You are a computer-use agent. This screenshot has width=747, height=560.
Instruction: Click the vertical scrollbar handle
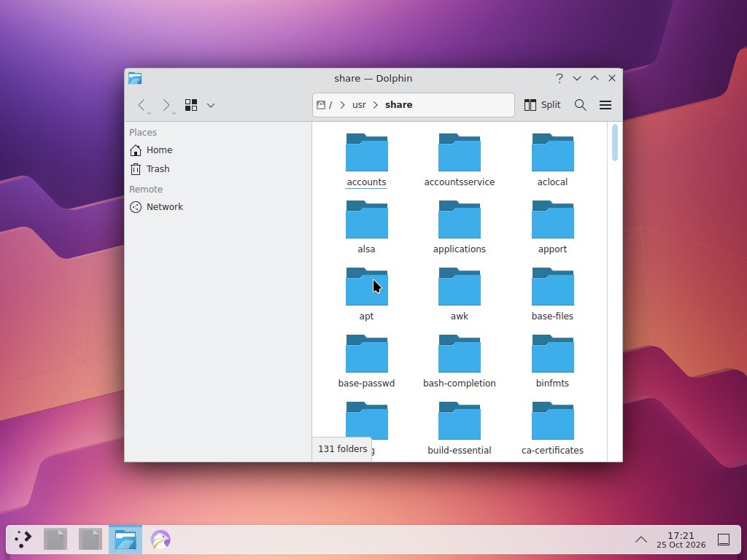pyautogui.click(x=614, y=142)
